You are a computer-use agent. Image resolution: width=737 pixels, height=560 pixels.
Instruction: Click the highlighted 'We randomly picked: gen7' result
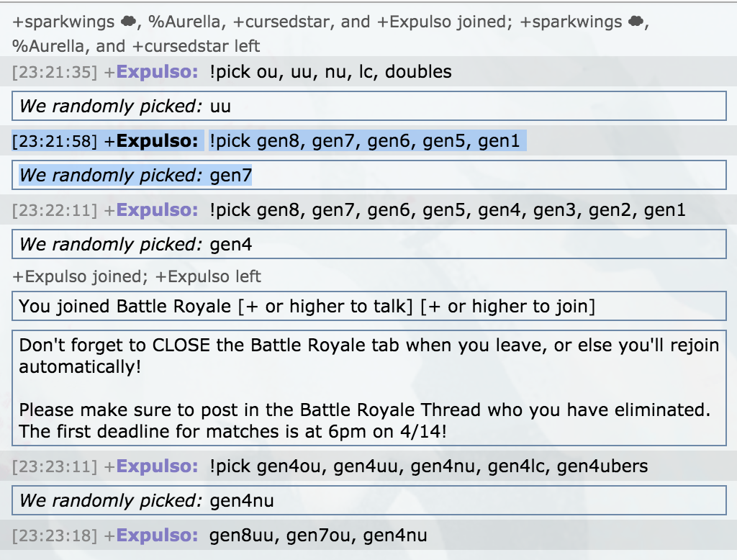pyautogui.click(x=135, y=175)
